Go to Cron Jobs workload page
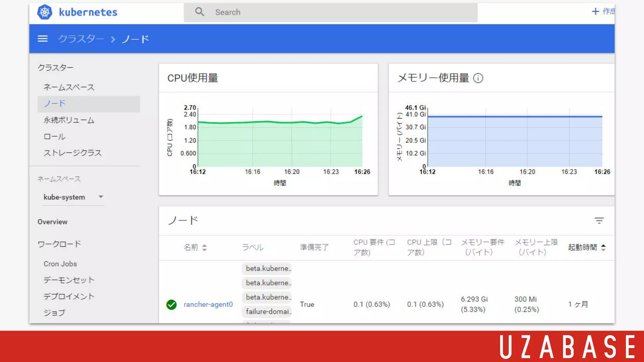This screenshot has height=362, width=644. [60, 264]
